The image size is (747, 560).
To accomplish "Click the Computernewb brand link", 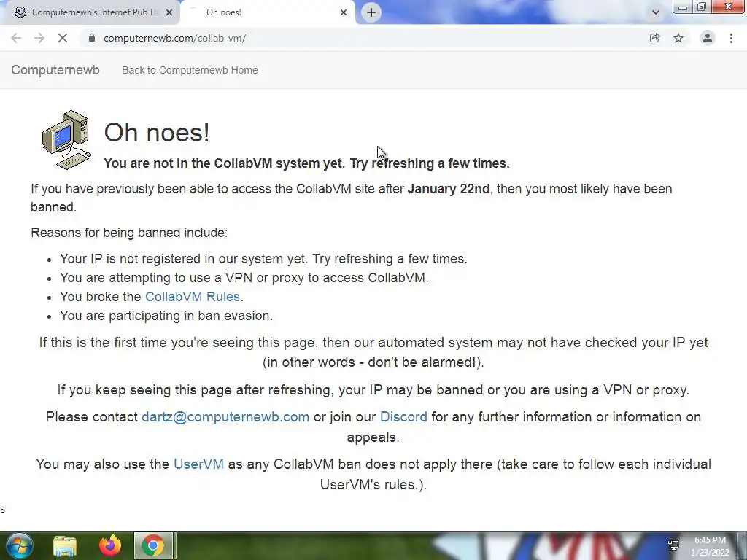I will pyautogui.click(x=55, y=70).
